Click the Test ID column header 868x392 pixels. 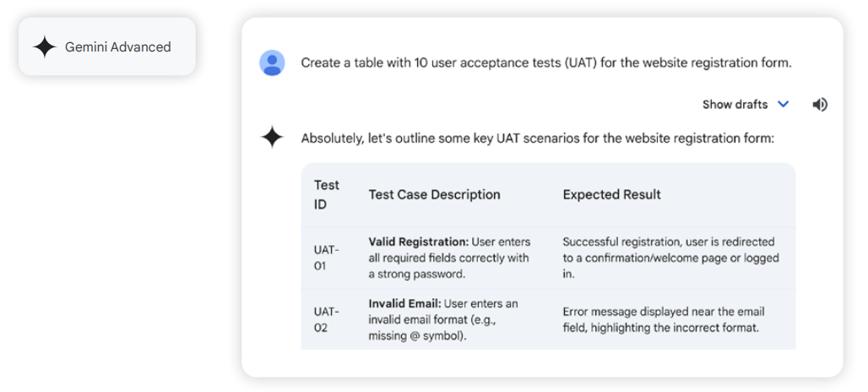pos(327,194)
